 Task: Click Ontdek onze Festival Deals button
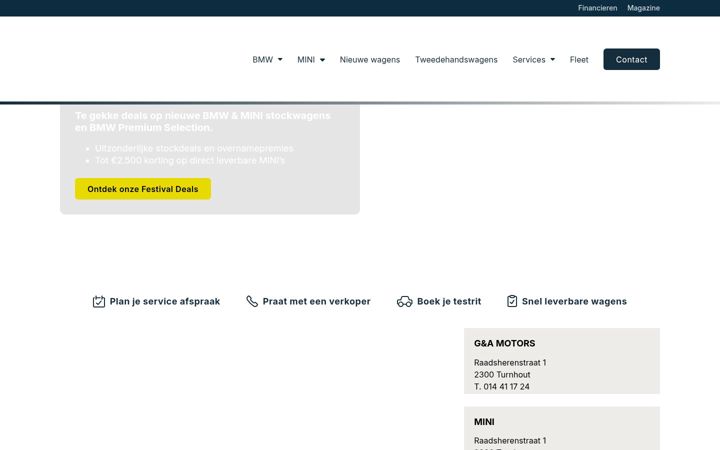[143, 189]
